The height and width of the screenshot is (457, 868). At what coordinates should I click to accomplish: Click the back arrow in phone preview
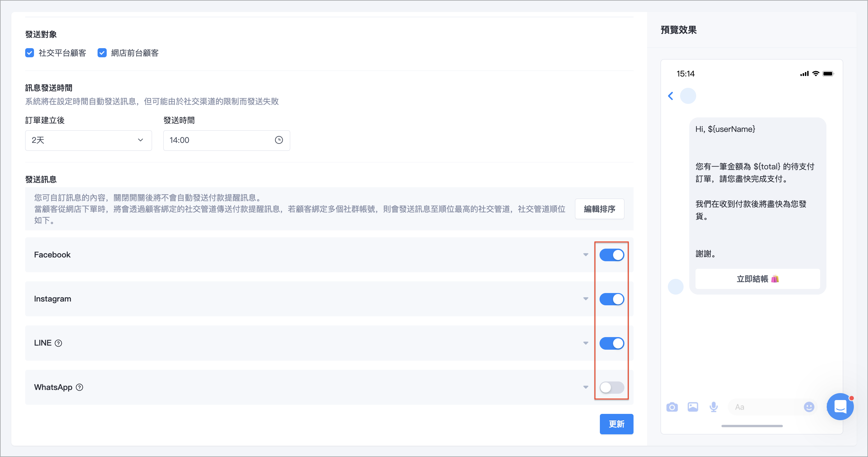[671, 96]
